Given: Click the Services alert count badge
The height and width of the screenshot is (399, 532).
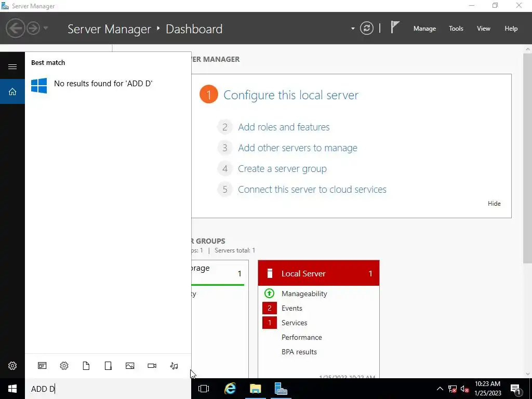Looking at the screenshot, I should pyautogui.click(x=270, y=323).
